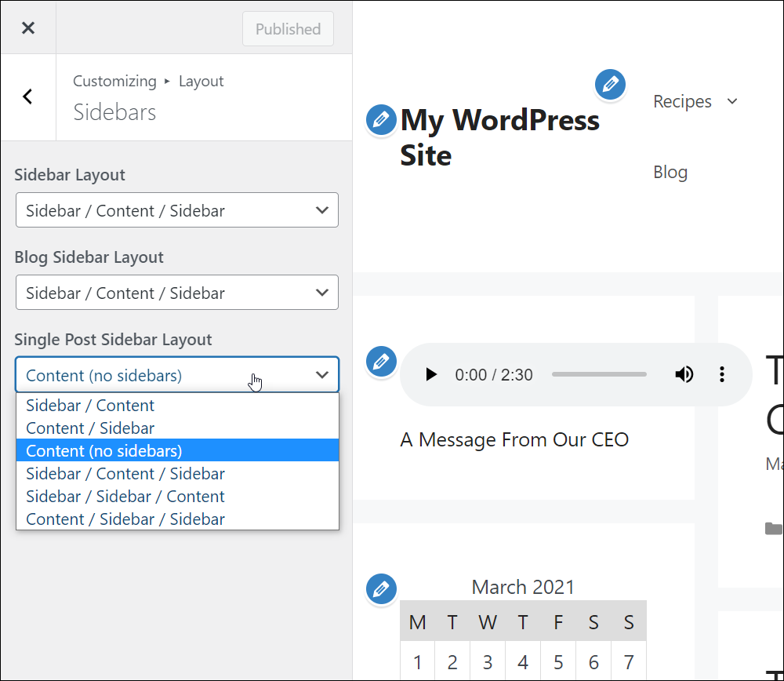The height and width of the screenshot is (681, 784).
Task: Click calendar day 4
Action: pyautogui.click(x=523, y=662)
